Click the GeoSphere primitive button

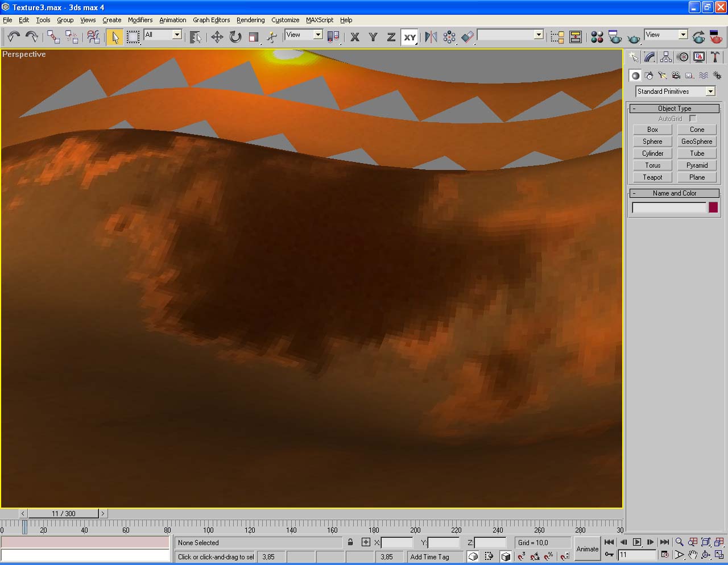click(697, 142)
